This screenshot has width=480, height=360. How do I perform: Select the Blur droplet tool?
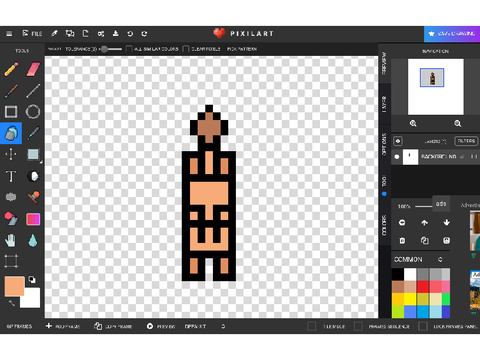(x=33, y=240)
